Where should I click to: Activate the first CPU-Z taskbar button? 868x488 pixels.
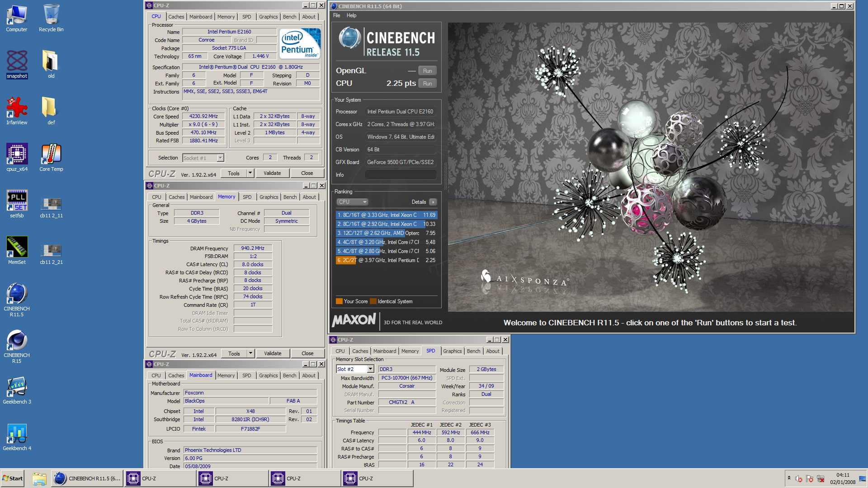(160, 479)
